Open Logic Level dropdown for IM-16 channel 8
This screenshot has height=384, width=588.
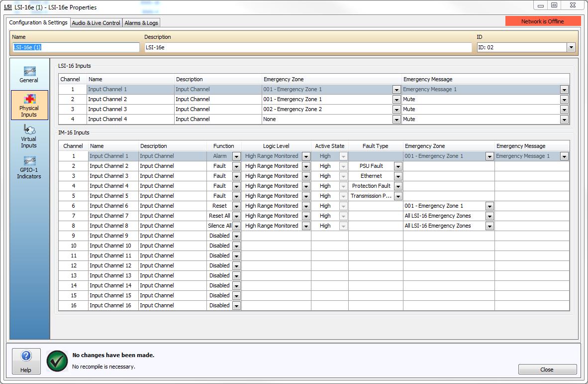[x=306, y=226]
